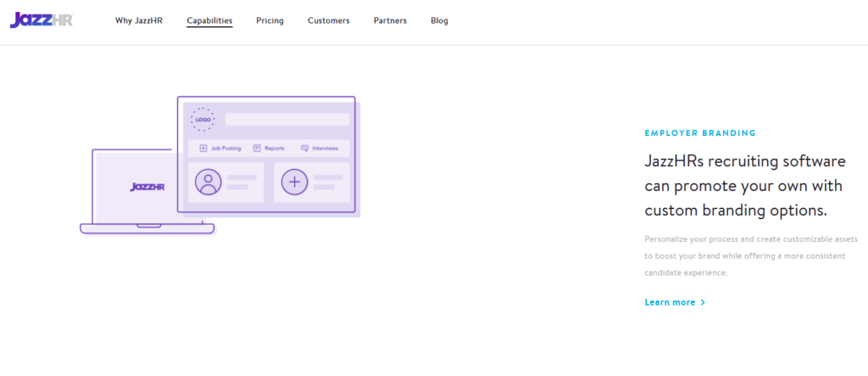Click the "Interviews" label in the illustration

325,148
